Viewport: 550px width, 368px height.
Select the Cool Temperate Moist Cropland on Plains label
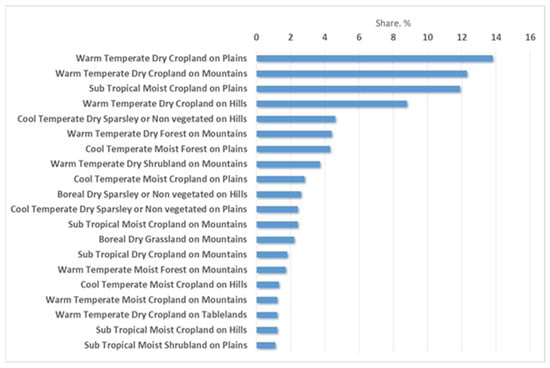pos(160,179)
